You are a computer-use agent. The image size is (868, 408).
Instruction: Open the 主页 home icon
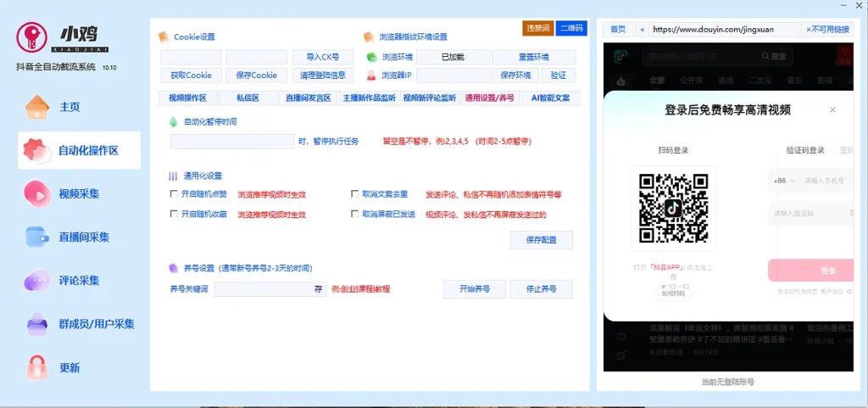(x=37, y=107)
